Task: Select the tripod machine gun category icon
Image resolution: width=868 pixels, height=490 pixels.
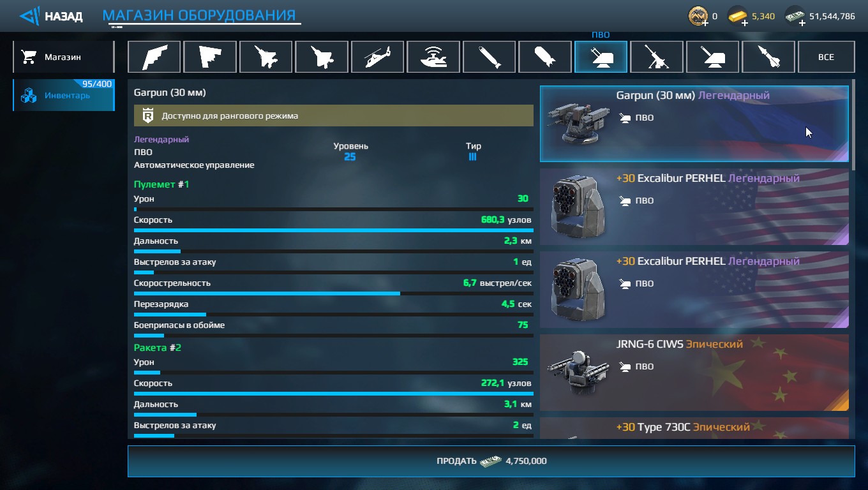Action: pyautogui.click(x=657, y=57)
